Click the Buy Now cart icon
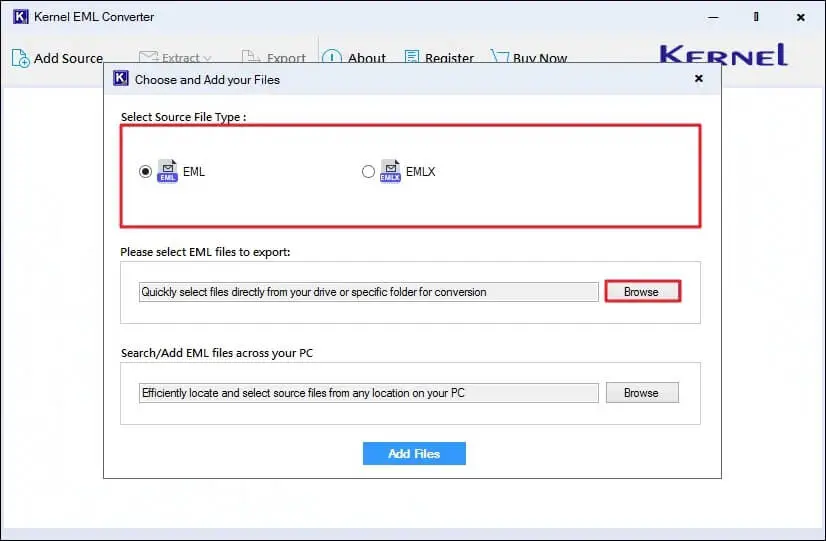Image resolution: width=826 pixels, height=541 pixels. (x=499, y=56)
